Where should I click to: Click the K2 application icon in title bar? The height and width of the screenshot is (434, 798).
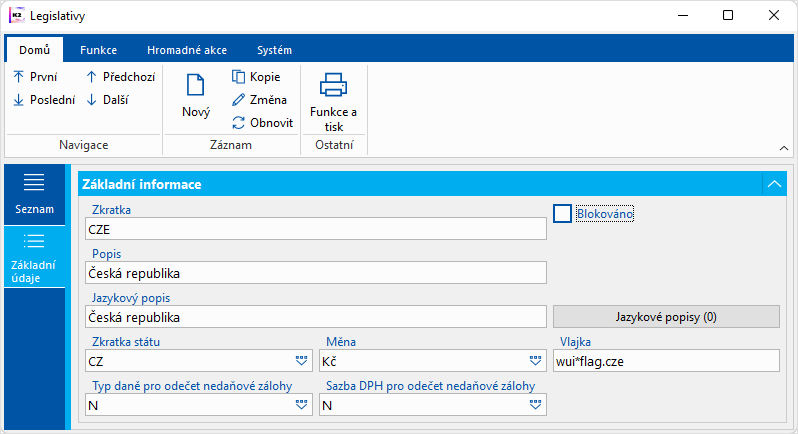point(17,15)
